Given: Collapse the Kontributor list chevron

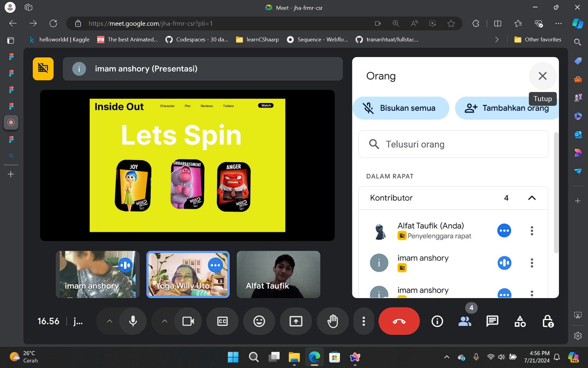Looking at the screenshot, I should pyautogui.click(x=532, y=198).
